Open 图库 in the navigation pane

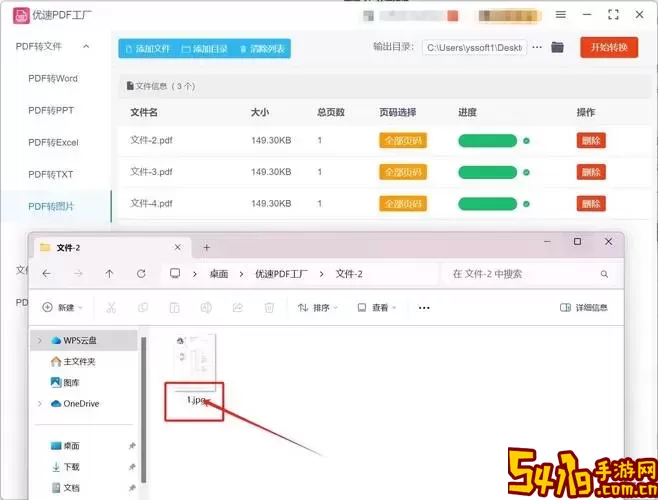pos(65,382)
